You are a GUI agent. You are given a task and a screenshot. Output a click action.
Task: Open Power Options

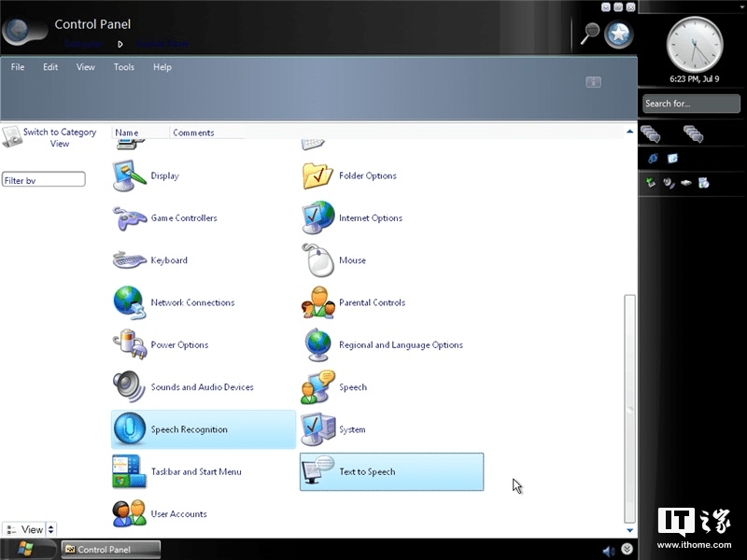tap(177, 344)
